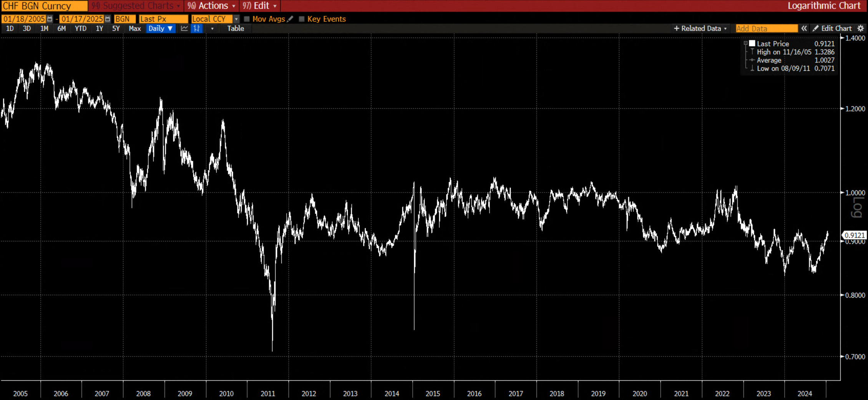The image size is (868, 400).
Task: Switch to Table view
Action: (236, 28)
